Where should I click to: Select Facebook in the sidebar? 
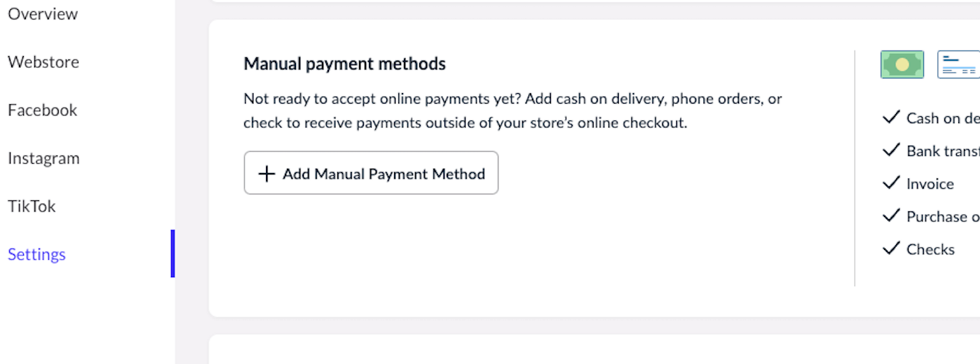click(x=43, y=110)
